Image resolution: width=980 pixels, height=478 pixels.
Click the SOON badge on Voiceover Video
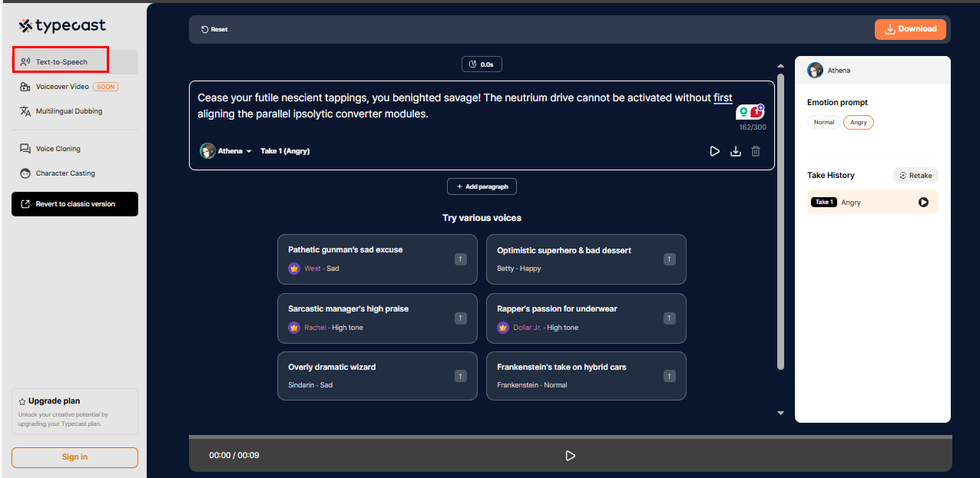click(x=106, y=87)
